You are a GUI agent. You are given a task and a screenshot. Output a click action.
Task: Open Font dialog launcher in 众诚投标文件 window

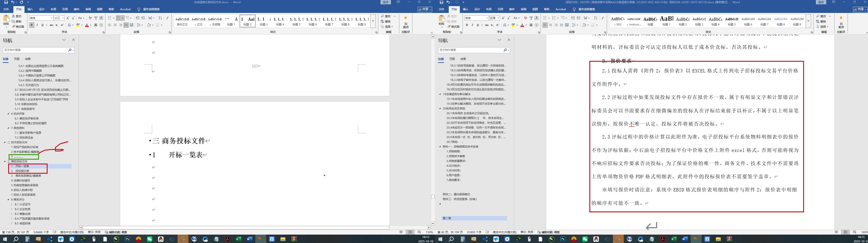tap(103, 32)
